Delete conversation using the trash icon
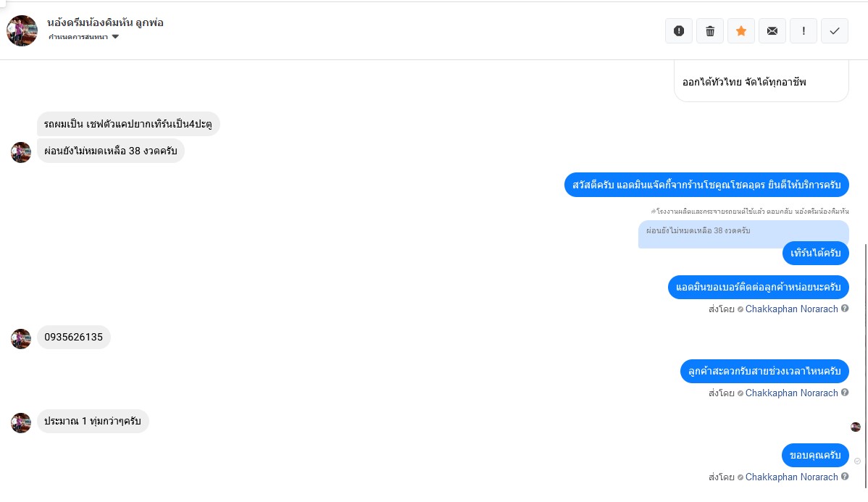 pyautogui.click(x=710, y=31)
